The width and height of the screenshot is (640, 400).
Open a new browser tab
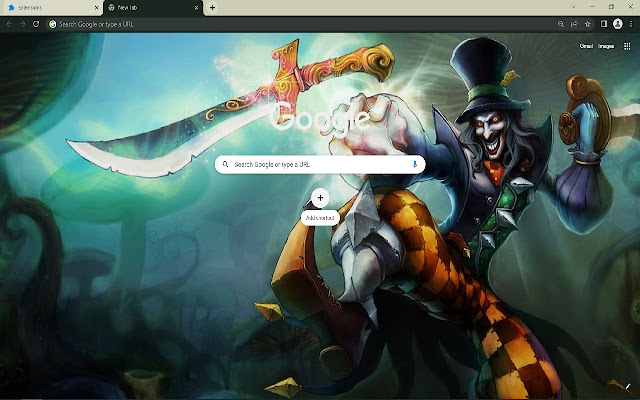click(x=212, y=7)
